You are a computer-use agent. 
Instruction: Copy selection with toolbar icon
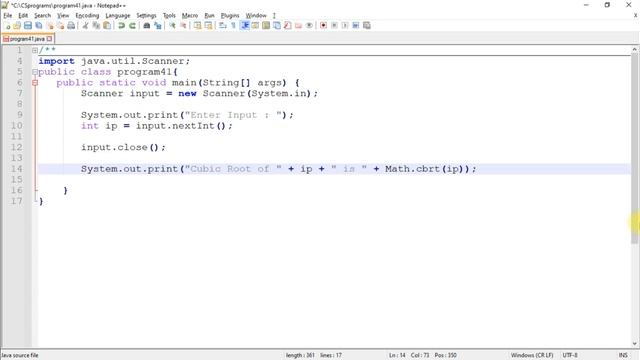coord(96,26)
